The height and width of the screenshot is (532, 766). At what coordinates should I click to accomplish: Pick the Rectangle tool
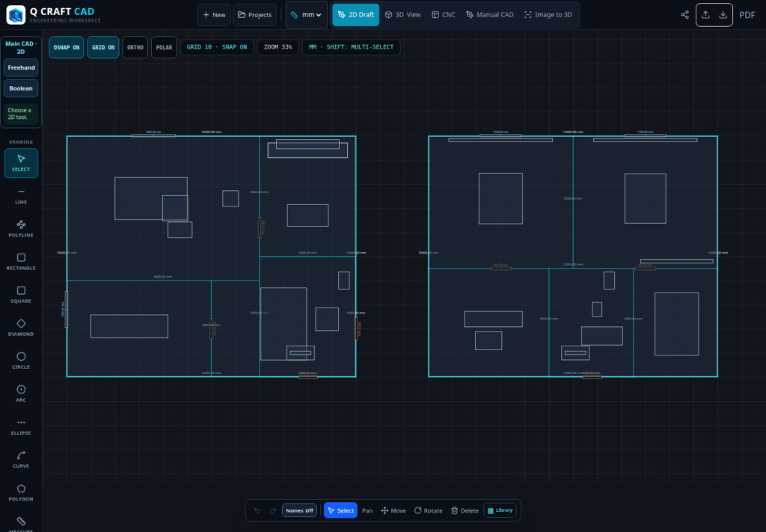(x=21, y=262)
